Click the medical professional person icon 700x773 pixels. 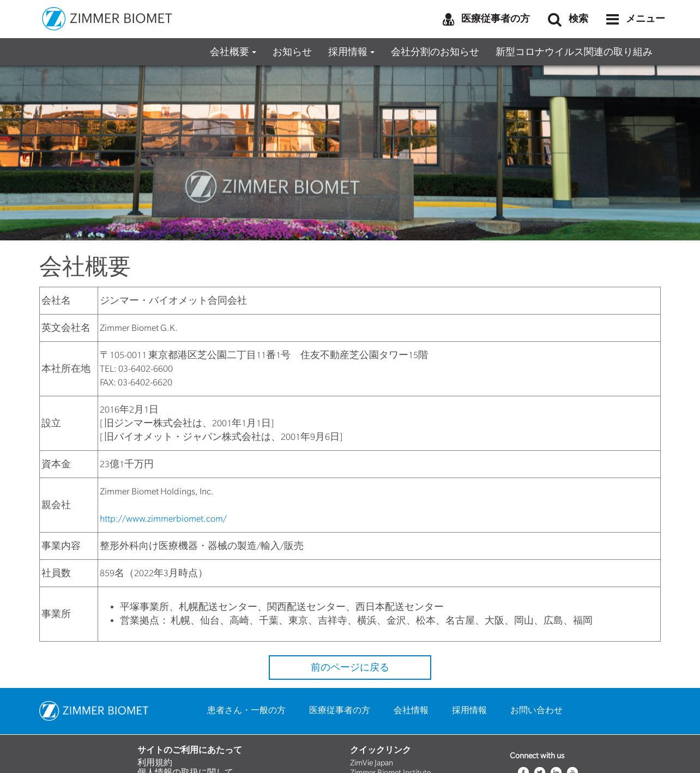pos(448,20)
